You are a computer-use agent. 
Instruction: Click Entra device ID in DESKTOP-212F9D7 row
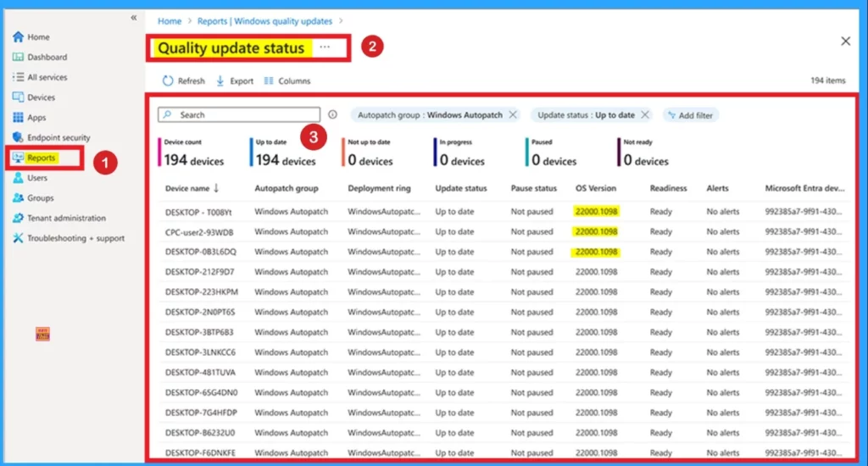(x=804, y=272)
